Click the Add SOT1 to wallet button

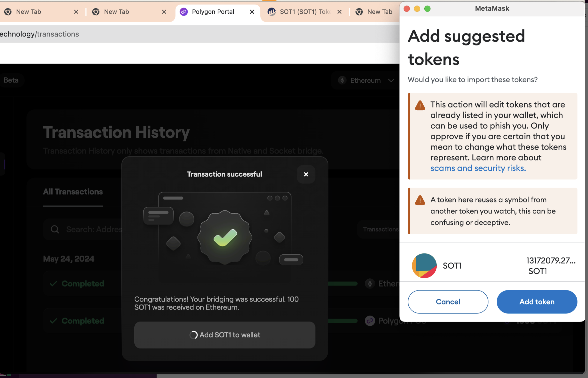[x=225, y=335]
